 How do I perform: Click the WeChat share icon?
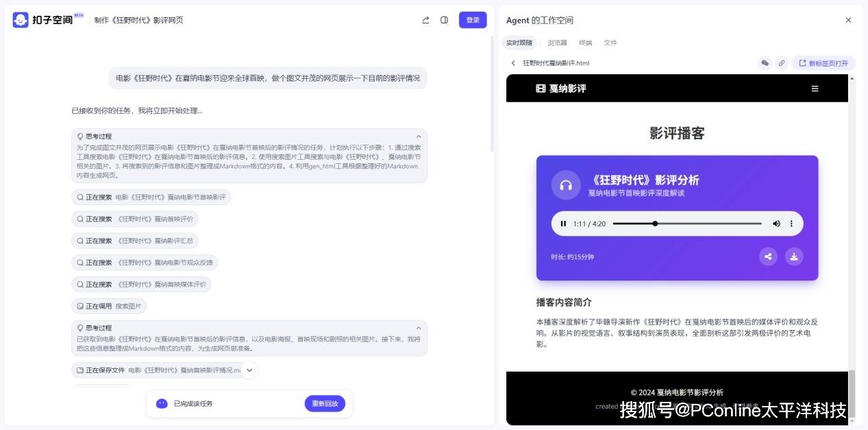[x=765, y=63]
